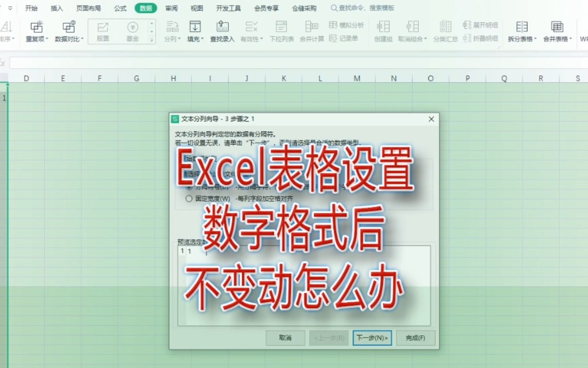Select column header H
The height and width of the screenshot is (368, 588).
(x=173, y=78)
